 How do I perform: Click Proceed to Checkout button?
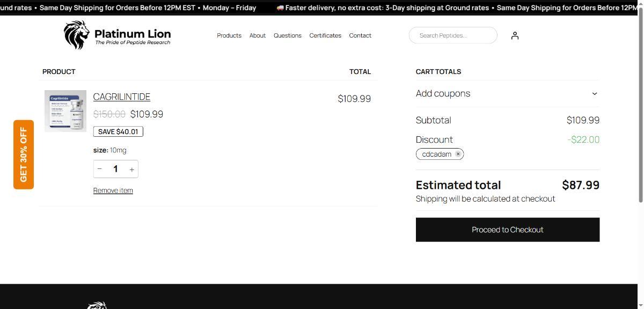(x=507, y=230)
